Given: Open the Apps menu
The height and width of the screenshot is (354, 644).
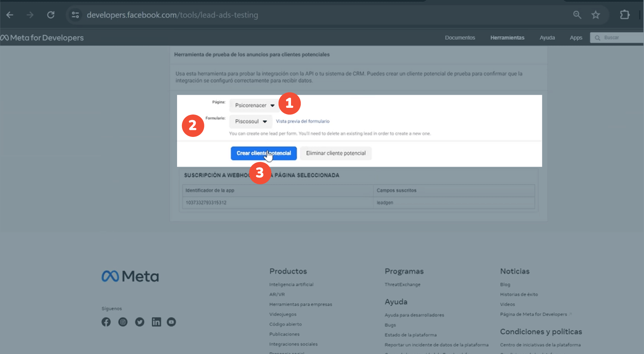Looking at the screenshot, I should [x=576, y=38].
